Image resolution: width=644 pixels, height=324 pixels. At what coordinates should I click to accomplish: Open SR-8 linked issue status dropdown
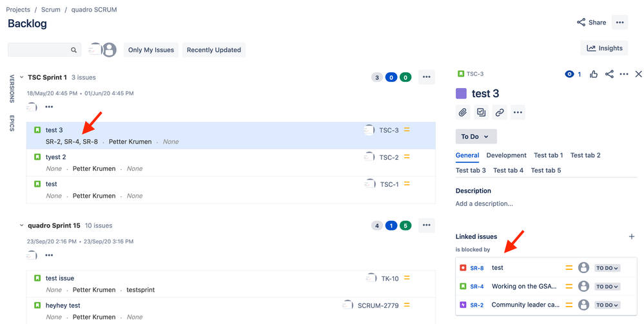coord(607,268)
